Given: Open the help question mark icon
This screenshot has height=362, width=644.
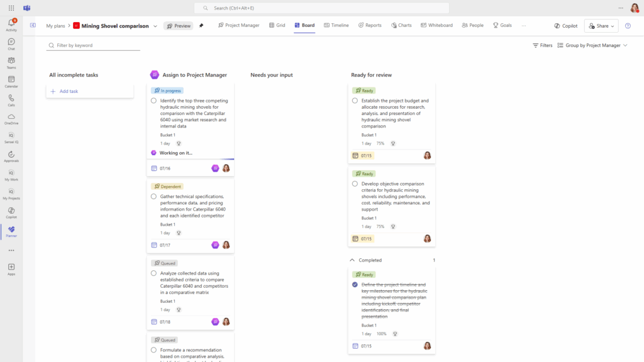Looking at the screenshot, I should pos(628,25).
